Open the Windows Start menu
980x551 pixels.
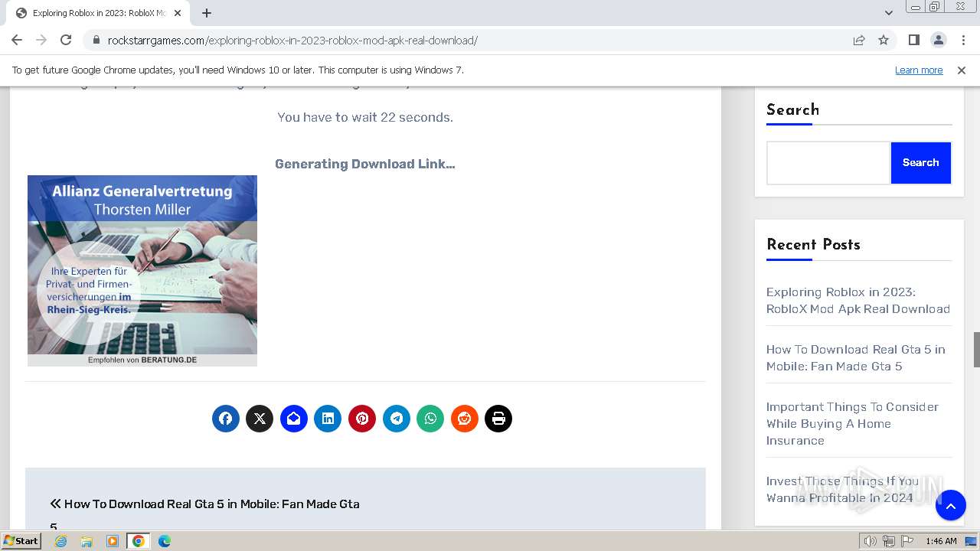pyautogui.click(x=21, y=540)
